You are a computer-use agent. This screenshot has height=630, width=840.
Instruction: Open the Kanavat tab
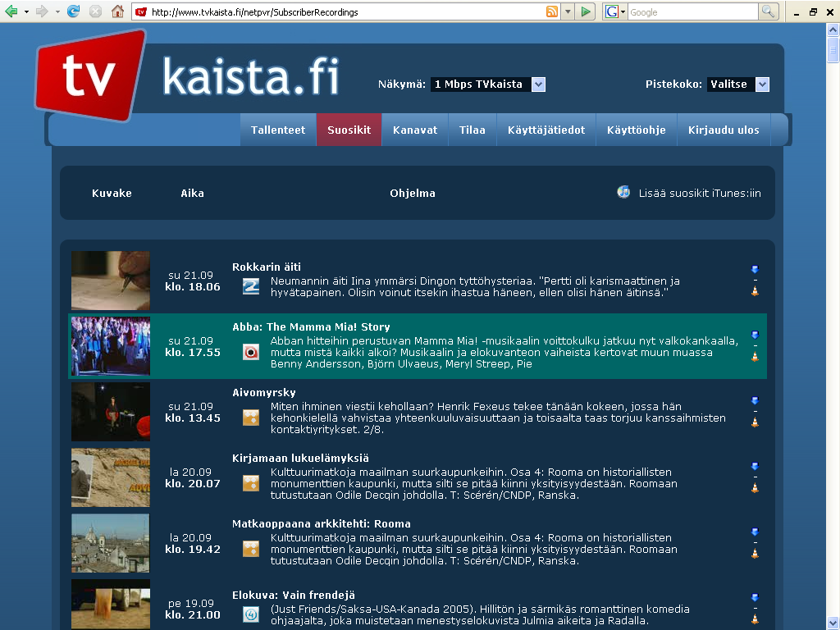click(x=415, y=130)
